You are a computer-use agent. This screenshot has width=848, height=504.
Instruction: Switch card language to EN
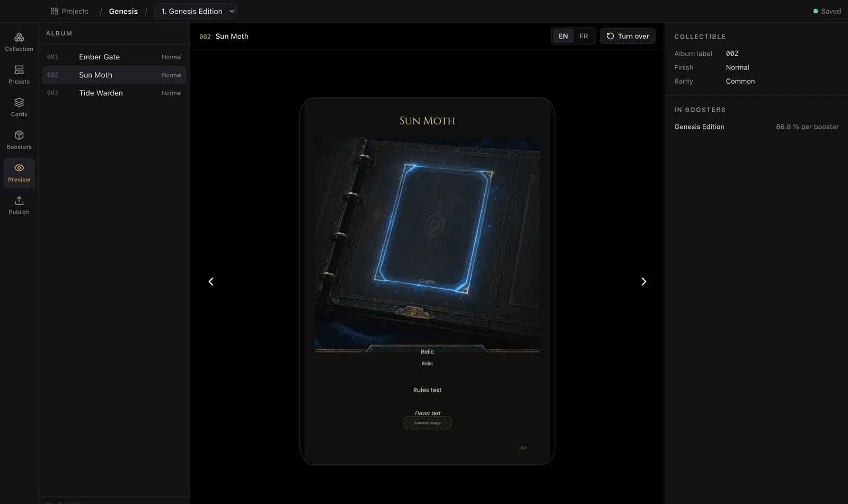(563, 36)
